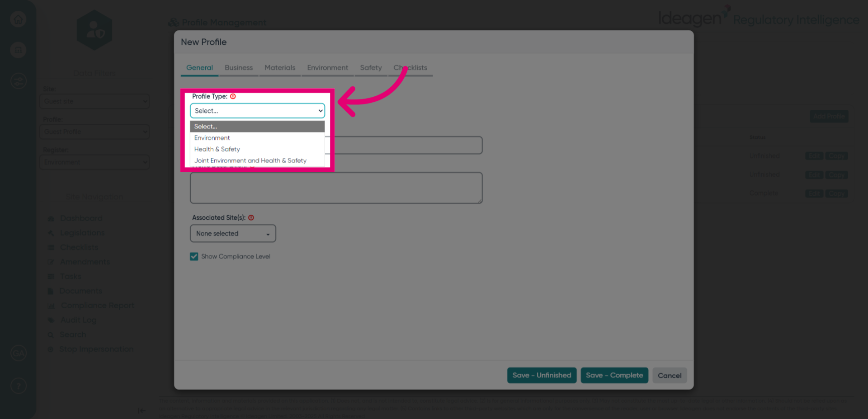The width and height of the screenshot is (868, 419).
Task: Open the Site filter dropdown in the sidebar
Action: click(94, 101)
